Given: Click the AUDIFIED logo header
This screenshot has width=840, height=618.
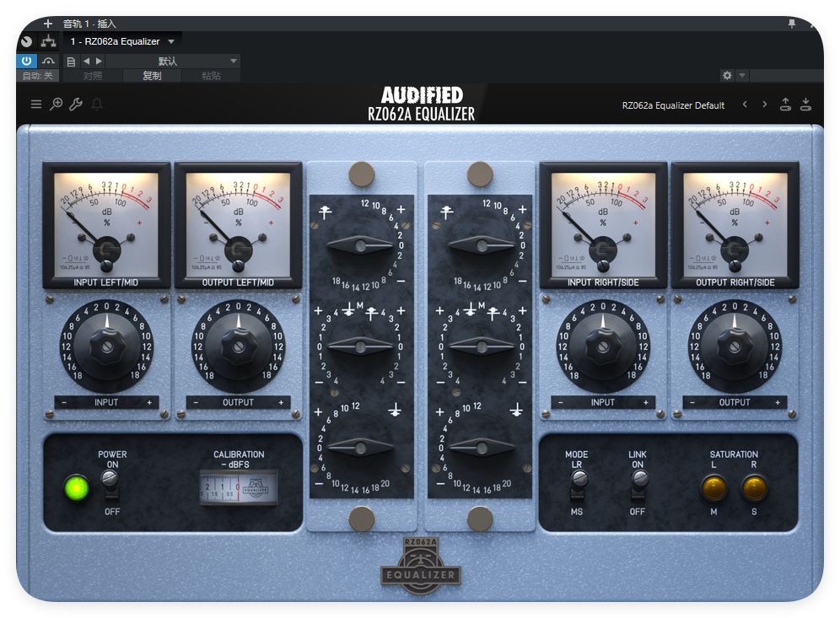Looking at the screenshot, I should pos(422,95).
